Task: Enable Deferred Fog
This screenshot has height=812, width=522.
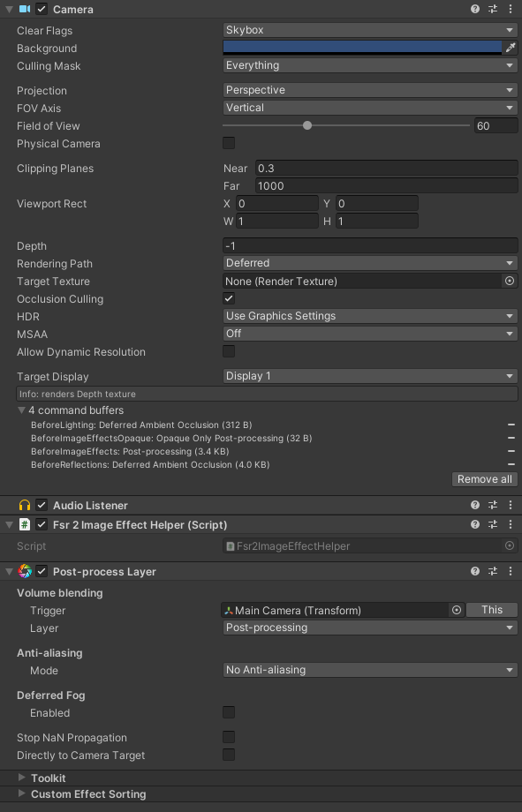Action: 228,712
